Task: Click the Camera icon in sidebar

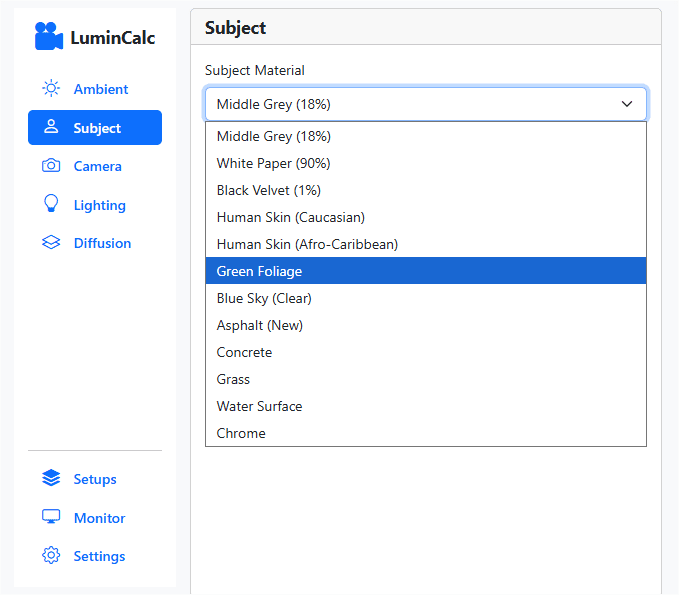Action: click(51, 165)
